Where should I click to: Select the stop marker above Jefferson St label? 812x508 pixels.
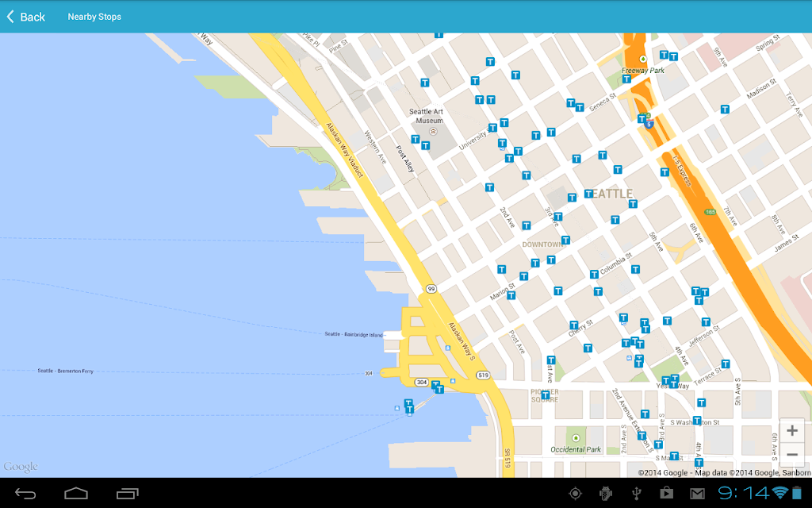tap(706, 322)
